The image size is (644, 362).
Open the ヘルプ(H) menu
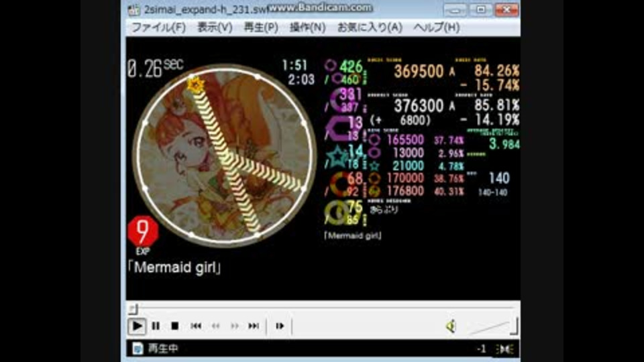(x=436, y=27)
